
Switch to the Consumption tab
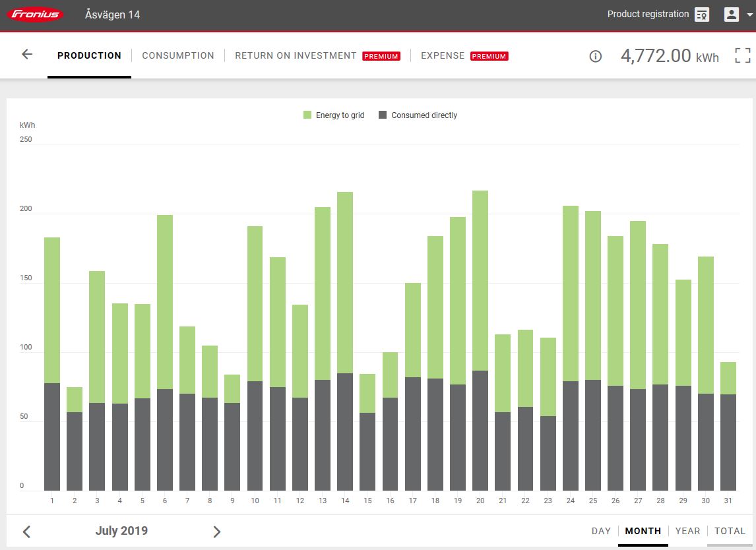178,55
